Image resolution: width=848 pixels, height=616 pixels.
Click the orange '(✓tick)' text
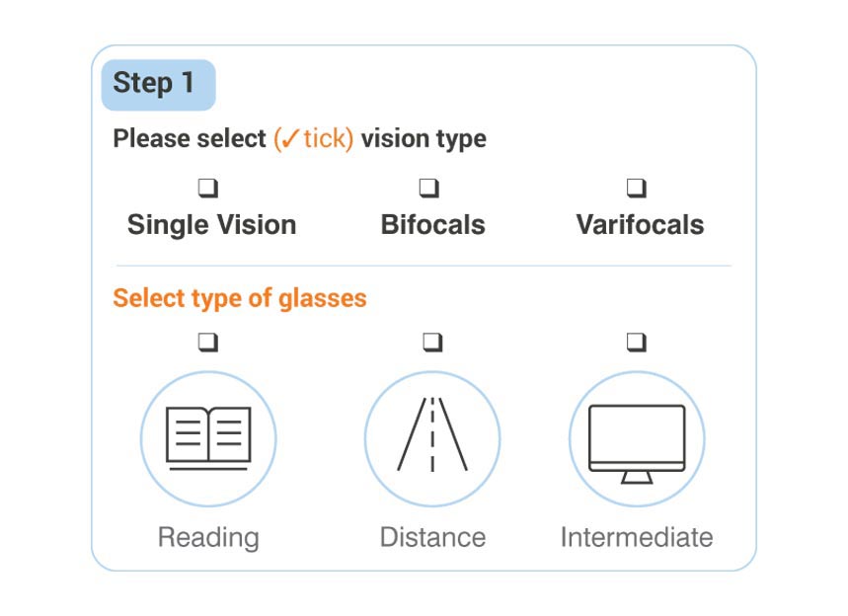314,139
